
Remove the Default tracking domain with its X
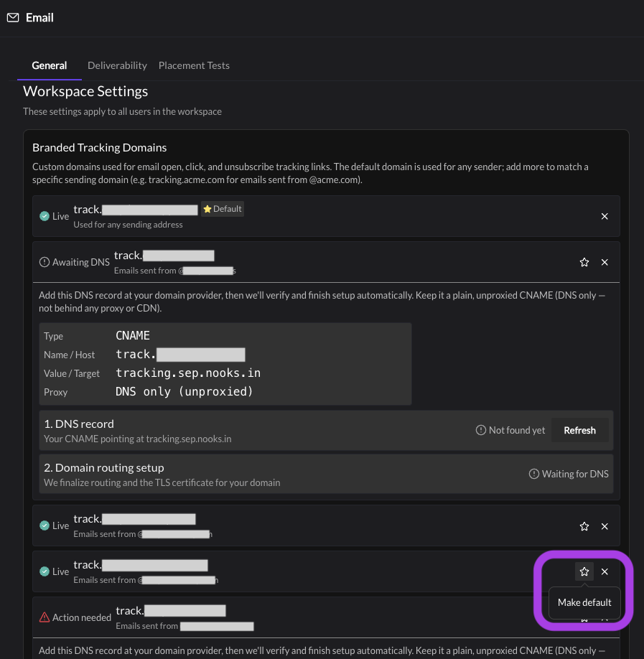click(605, 216)
